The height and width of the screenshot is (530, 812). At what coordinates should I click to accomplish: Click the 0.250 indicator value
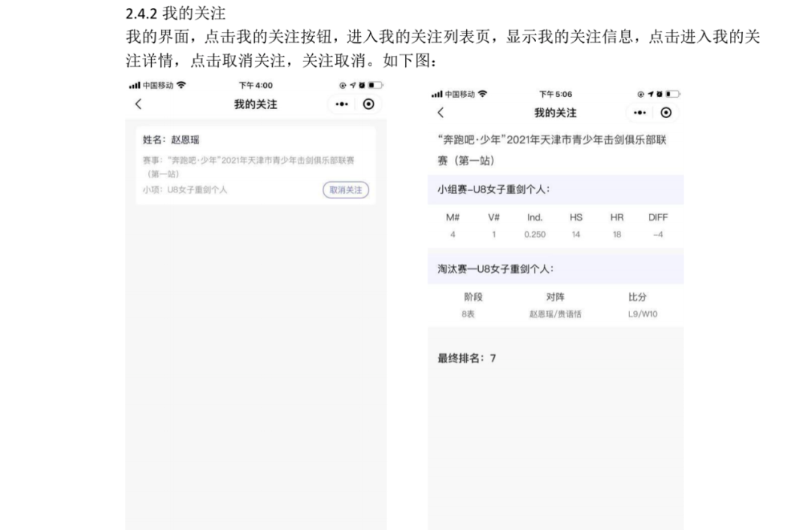(x=535, y=235)
